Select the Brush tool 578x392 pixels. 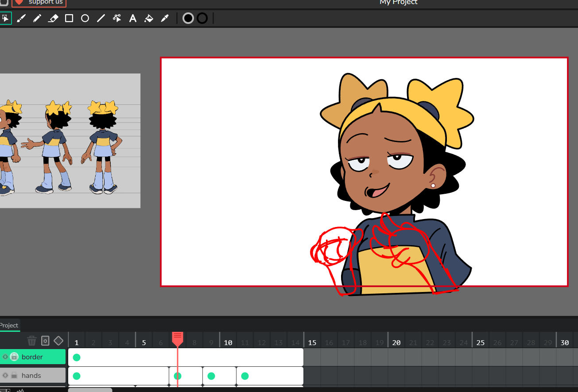(x=21, y=18)
